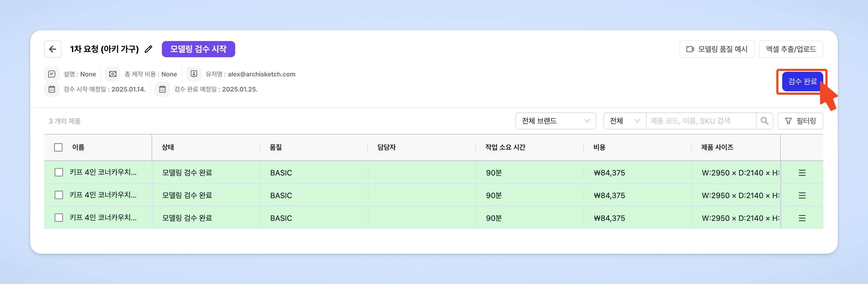Click the calendar icon for 검수 완료 예정일
868x284 pixels.
[162, 89]
